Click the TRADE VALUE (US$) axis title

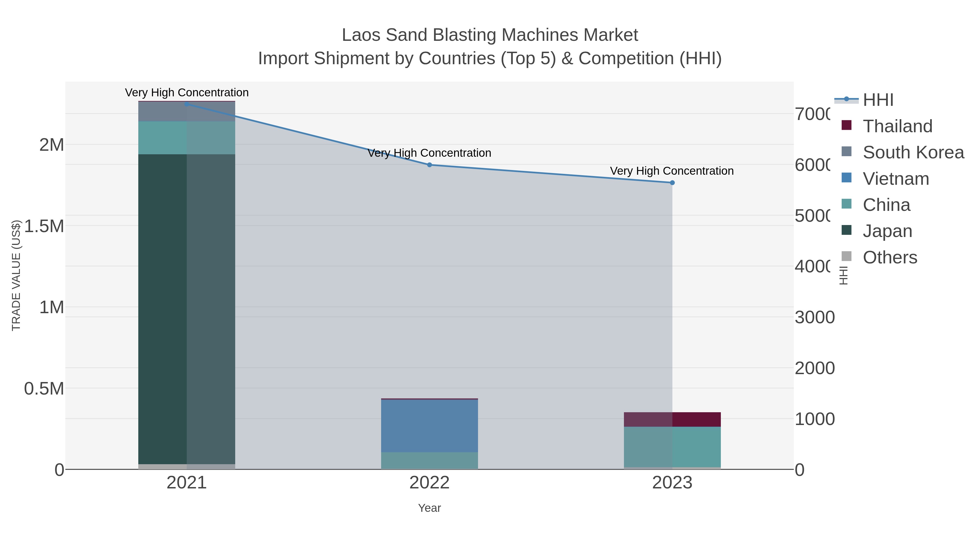(x=16, y=275)
